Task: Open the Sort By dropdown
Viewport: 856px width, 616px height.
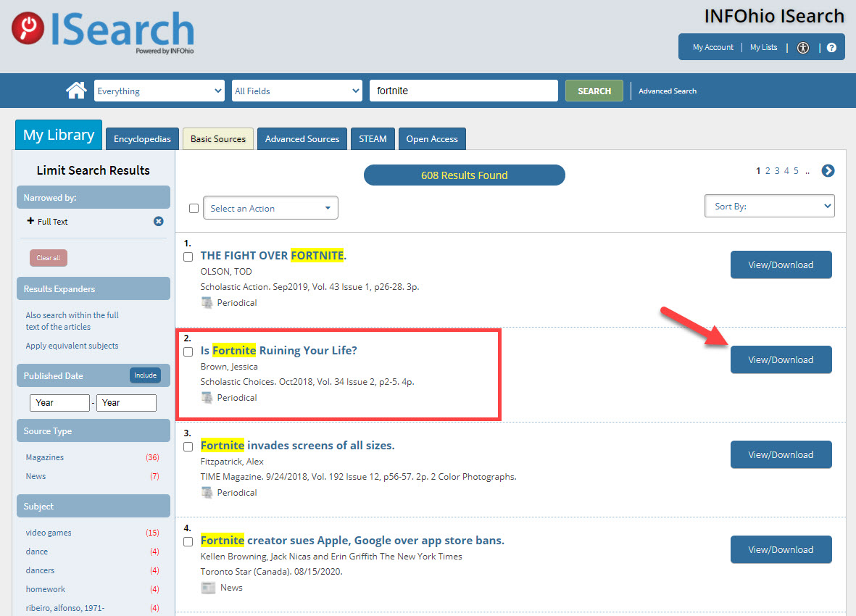Action: (x=769, y=206)
